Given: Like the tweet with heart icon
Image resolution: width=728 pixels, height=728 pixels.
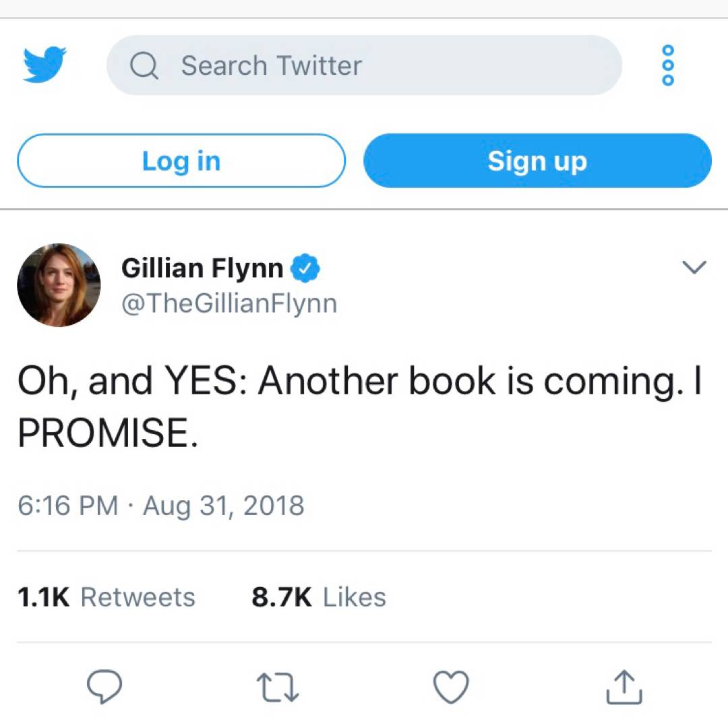Looking at the screenshot, I should 450,687.
